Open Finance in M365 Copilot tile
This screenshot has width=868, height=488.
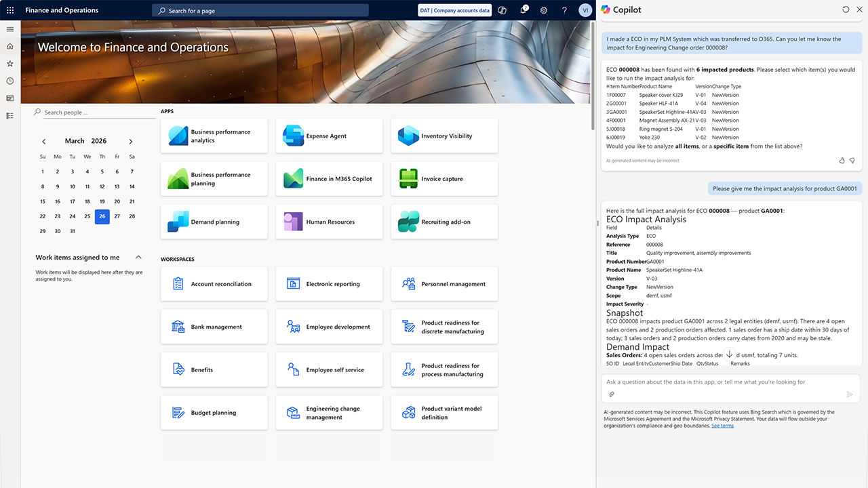(x=330, y=179)
